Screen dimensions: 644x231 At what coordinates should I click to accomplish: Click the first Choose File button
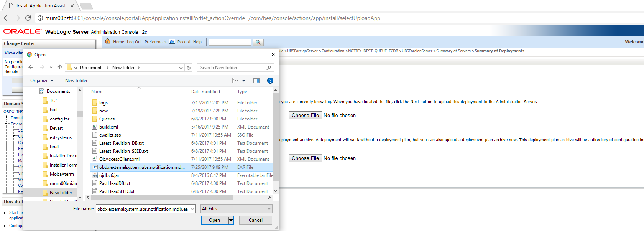point(305,115)
